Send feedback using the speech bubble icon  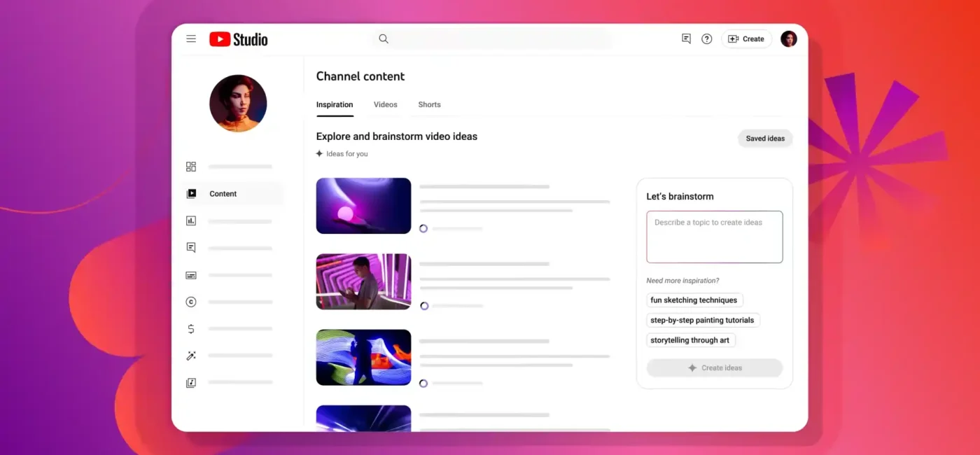(x=685, y=38)
